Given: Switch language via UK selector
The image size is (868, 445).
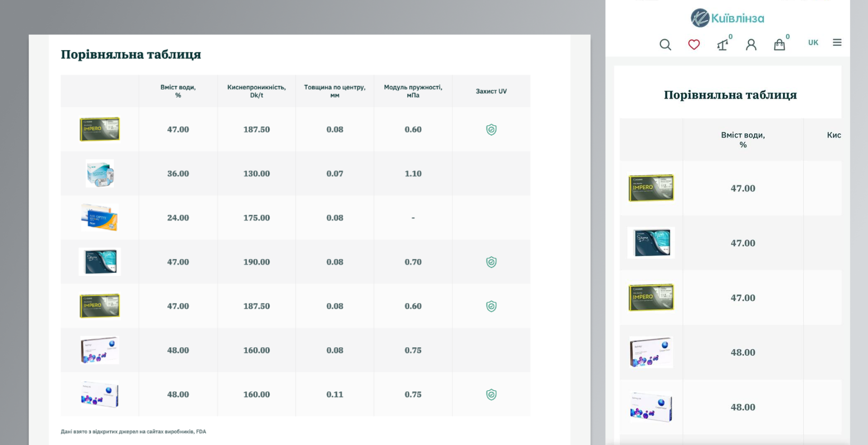Looking at the screenshot, I should pos(813,43).
